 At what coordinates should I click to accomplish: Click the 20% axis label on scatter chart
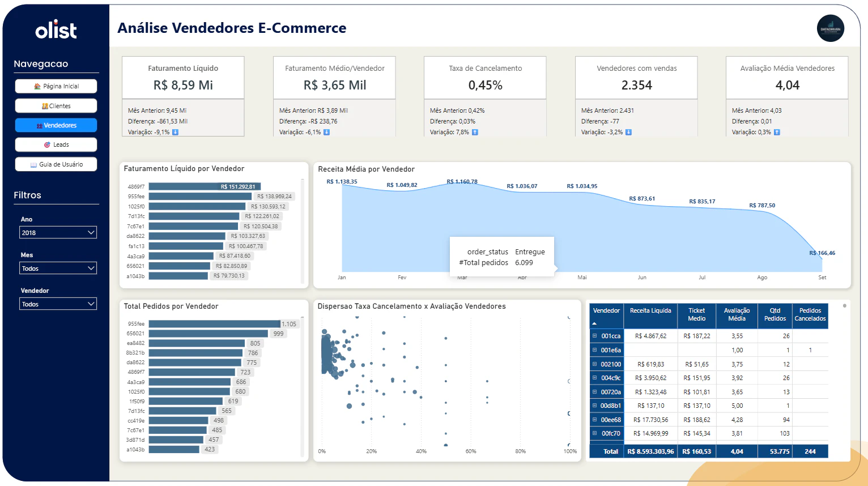coord(371,451)
